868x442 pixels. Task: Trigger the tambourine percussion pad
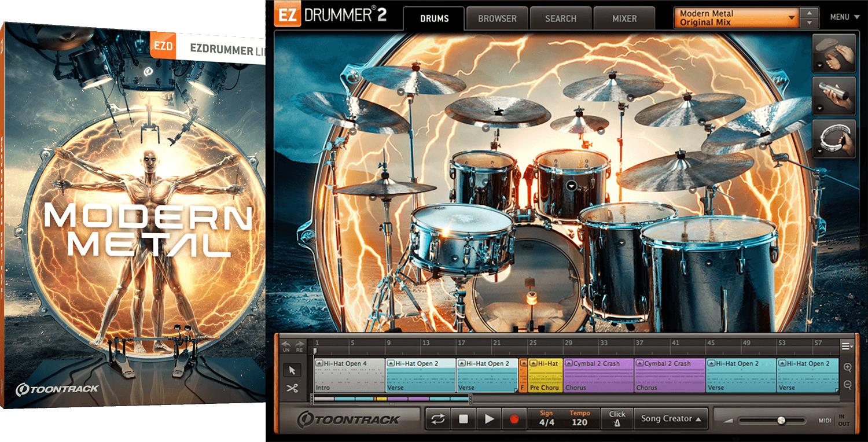click(834, 139)
